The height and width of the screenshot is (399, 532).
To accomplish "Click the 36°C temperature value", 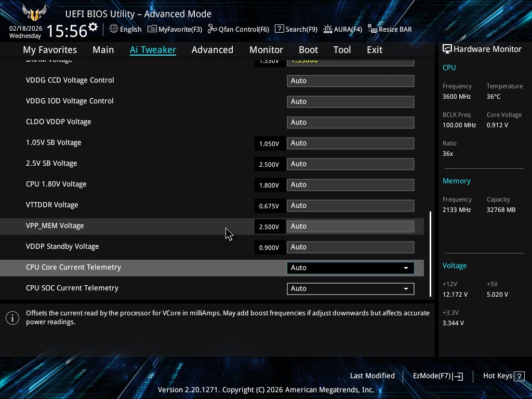I will 494,97.
